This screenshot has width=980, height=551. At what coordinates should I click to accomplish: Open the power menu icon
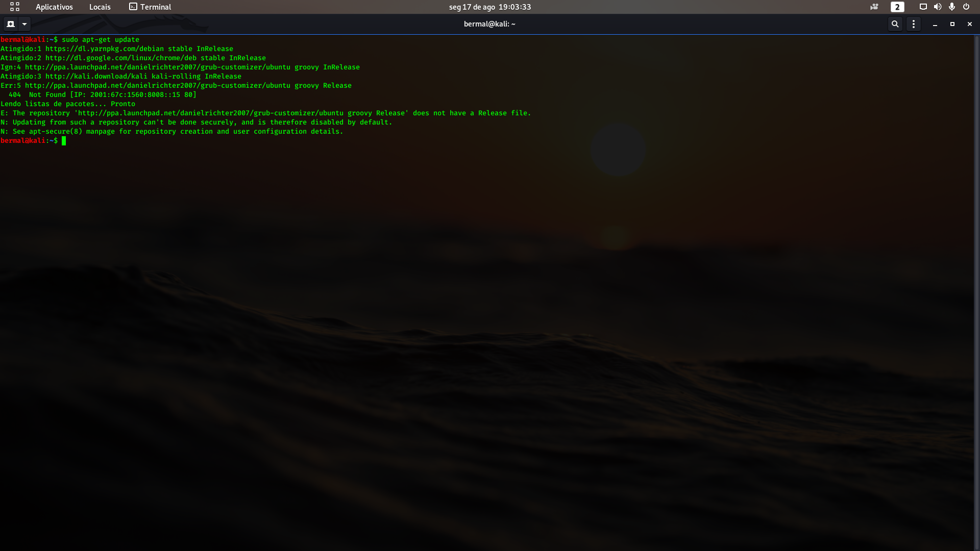pyautogui.click(x=966, y=7)
